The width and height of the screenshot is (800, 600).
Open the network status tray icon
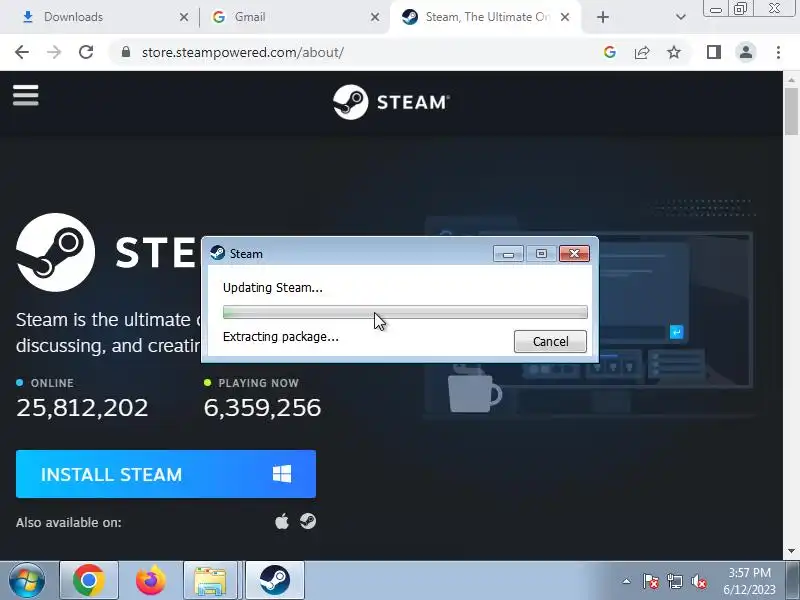coord(674,581)
